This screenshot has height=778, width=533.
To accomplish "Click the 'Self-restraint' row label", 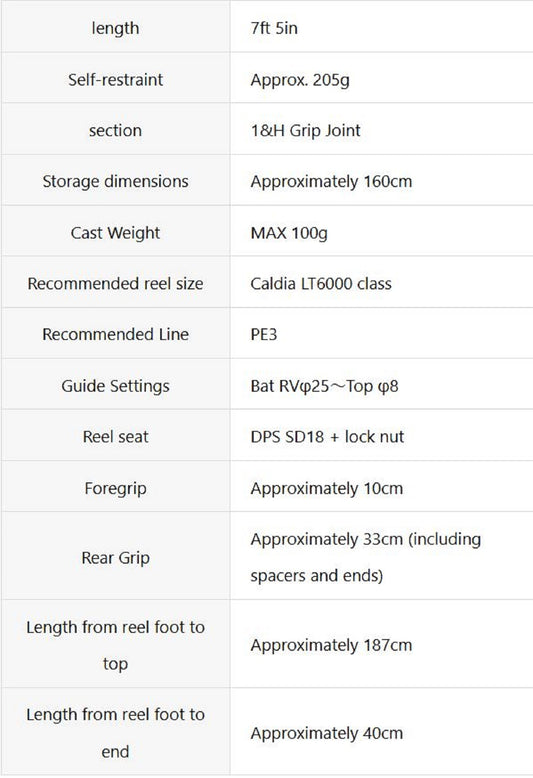I will 115,79.
